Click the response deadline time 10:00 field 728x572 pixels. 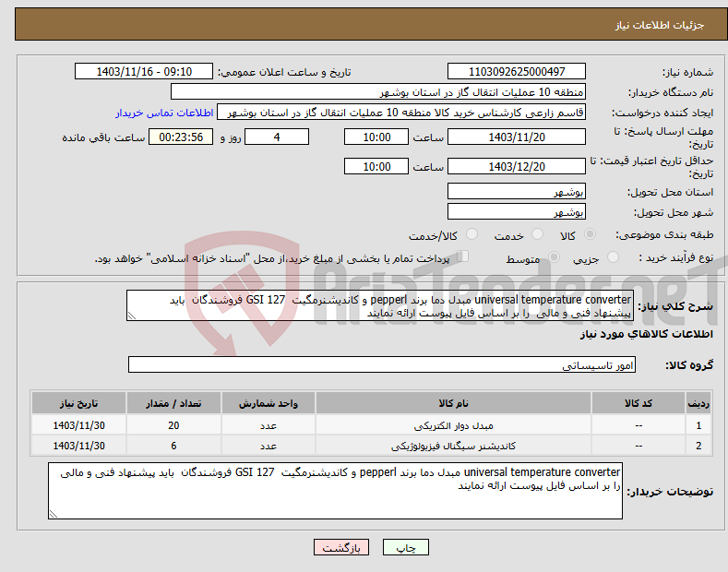click(376, 137)
